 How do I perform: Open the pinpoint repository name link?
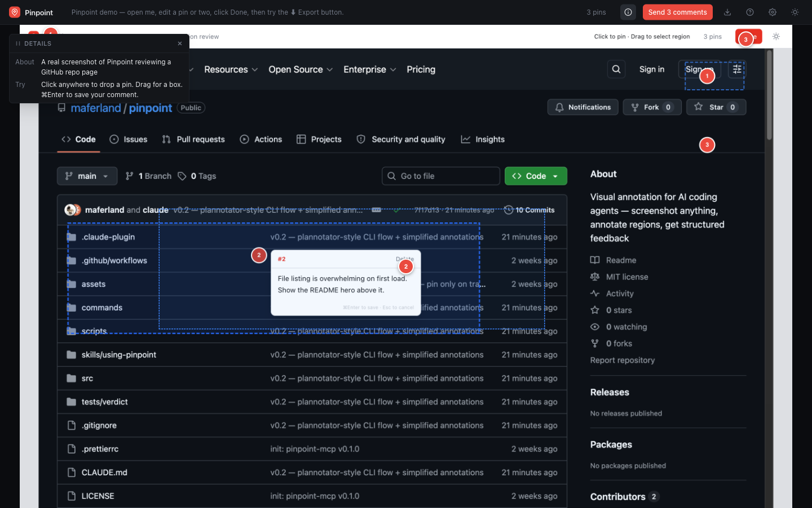coord(151,108)
